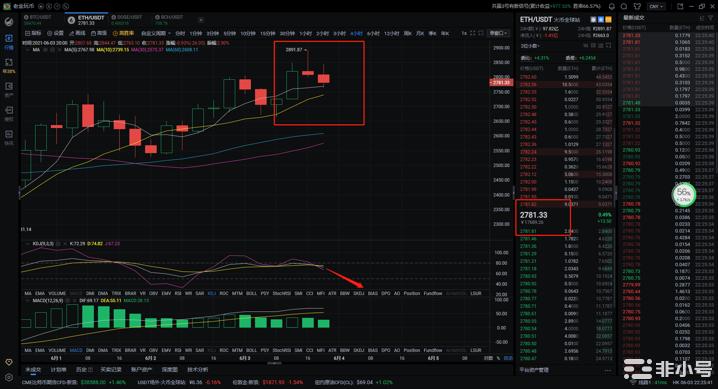Open the order book grouping dropdown

pos(530,46)
